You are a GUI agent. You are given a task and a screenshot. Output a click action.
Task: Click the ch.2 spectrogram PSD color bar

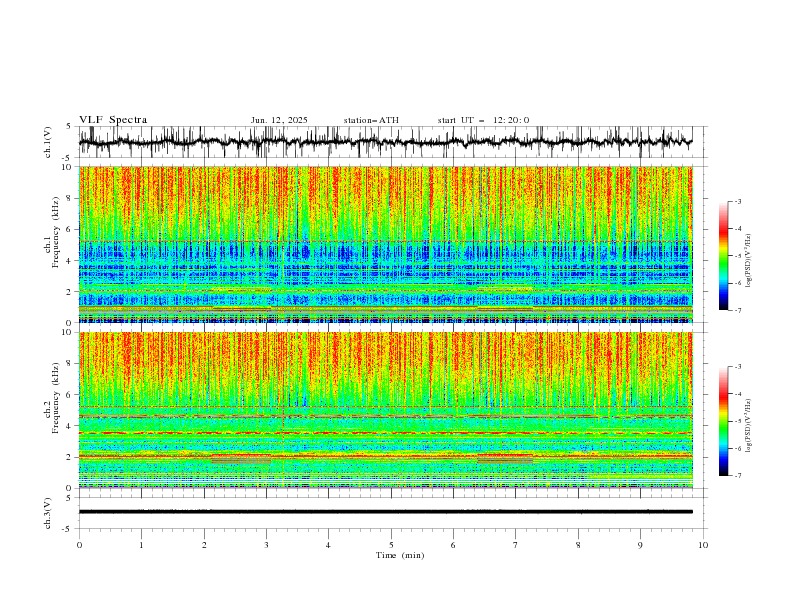tap(723, 421)
